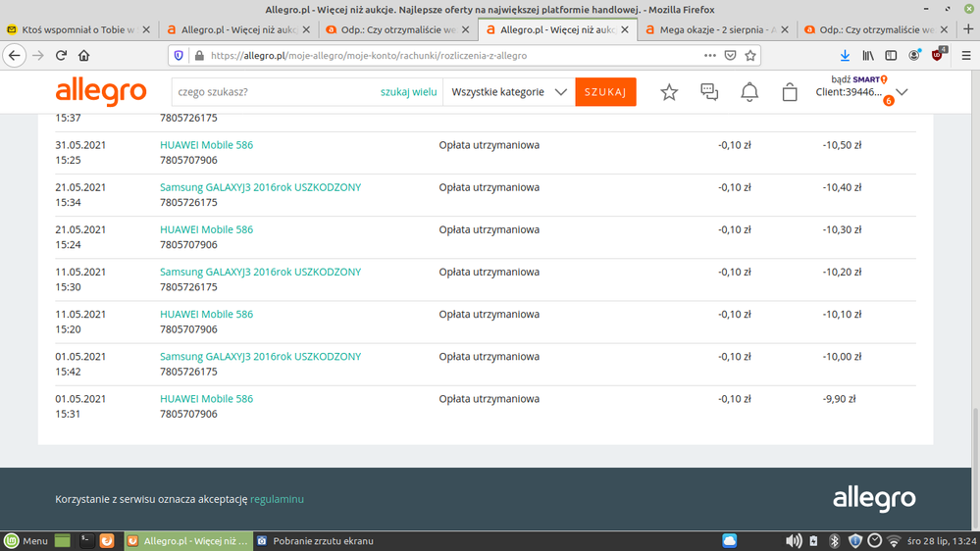Image resolution: width=980 pixels, height=551 pixels.
Task: Open Samsung GALAXYJ3 link dated 01.05.2021
Action: click(x=261, y=357)
